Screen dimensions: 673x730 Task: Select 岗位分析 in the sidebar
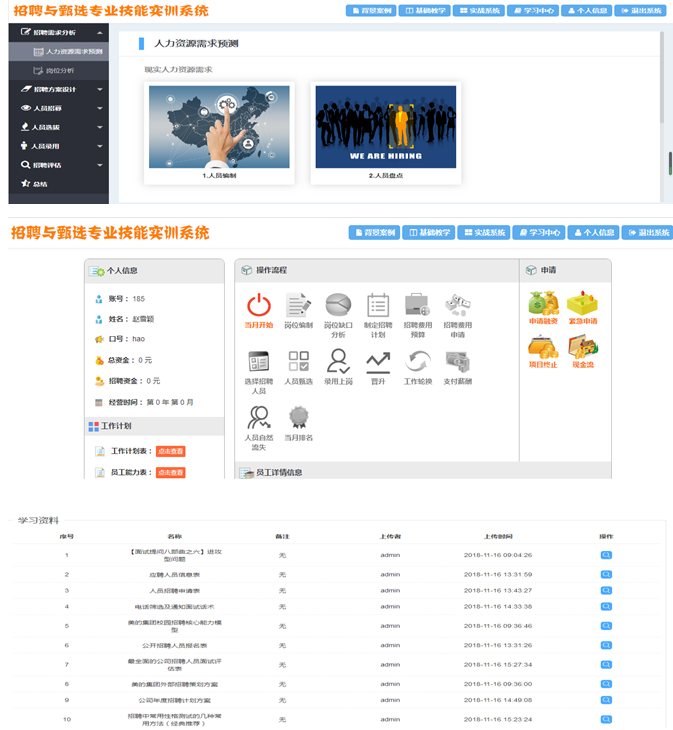click(59, 70)
